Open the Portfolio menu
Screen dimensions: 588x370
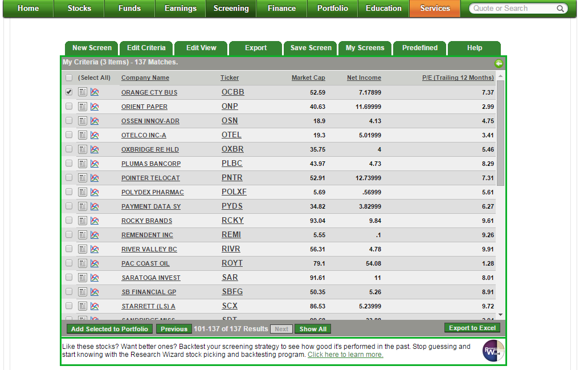(x=333, y=8)
